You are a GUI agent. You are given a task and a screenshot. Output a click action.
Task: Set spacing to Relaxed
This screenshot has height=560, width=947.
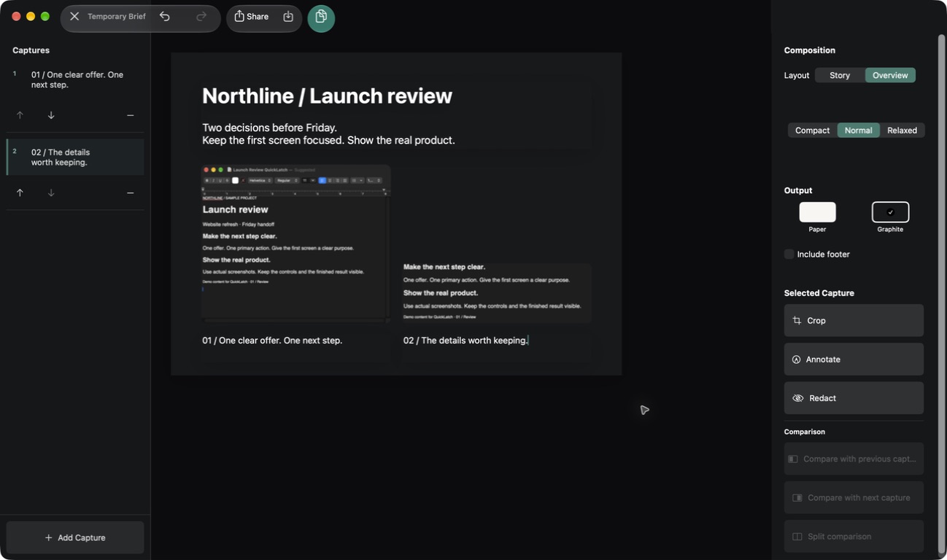pos(902,130)
